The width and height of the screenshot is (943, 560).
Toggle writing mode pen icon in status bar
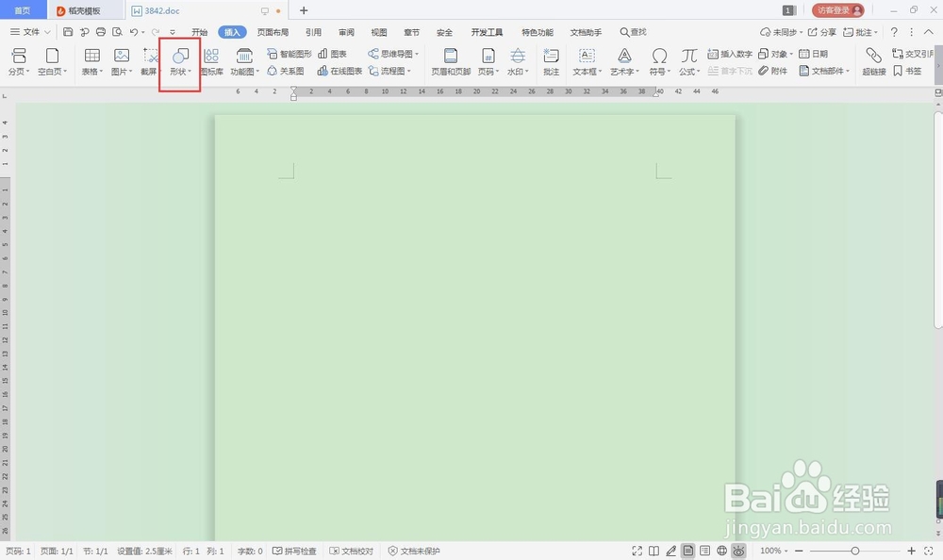(671, 551)
